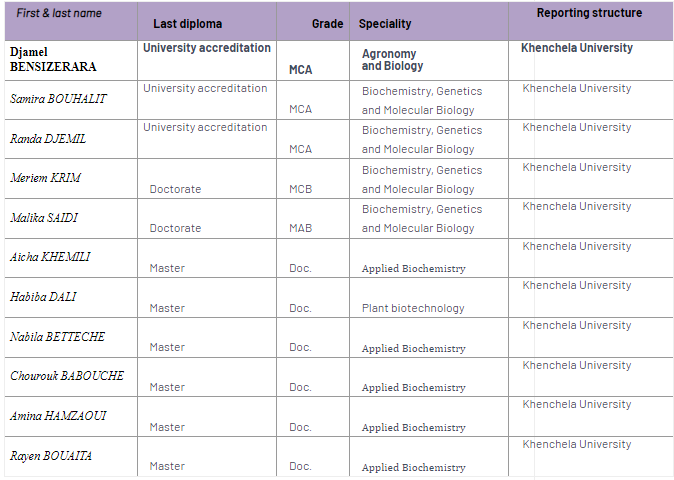
Task: Select Meriem KRIM in the name column
Action: coord(46,178)
